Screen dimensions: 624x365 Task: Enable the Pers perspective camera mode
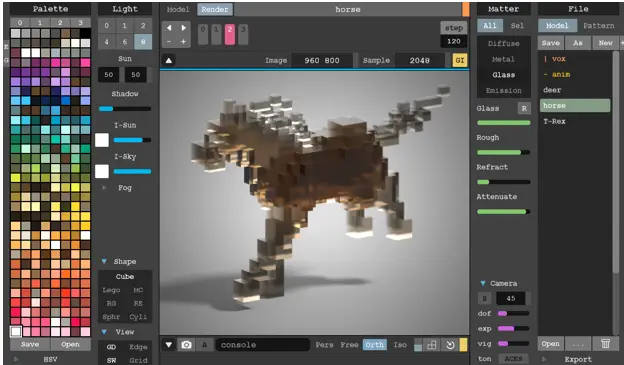[x=324, y=345]
